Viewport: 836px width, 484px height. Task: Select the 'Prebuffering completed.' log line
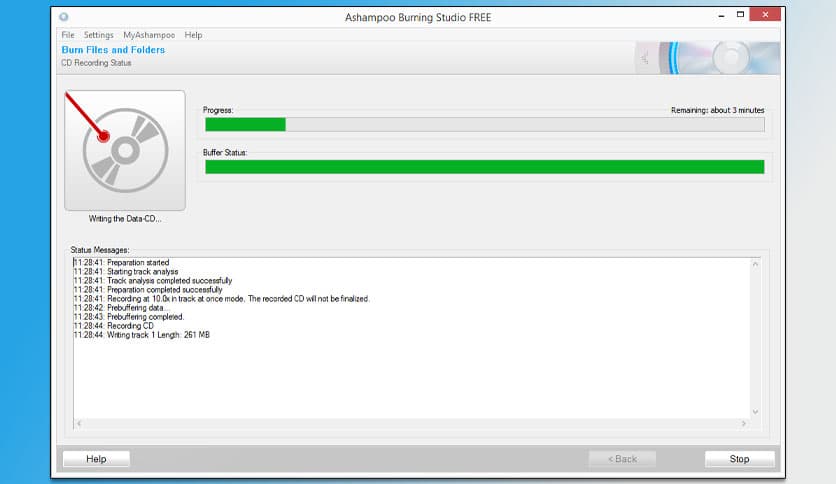click(129, 317)
